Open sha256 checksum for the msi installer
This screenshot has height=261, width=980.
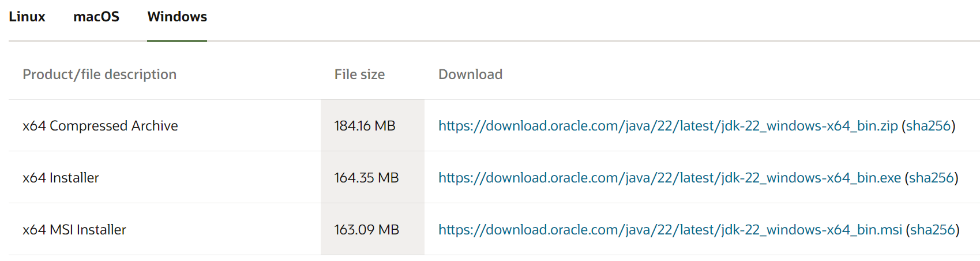point(933,230)
